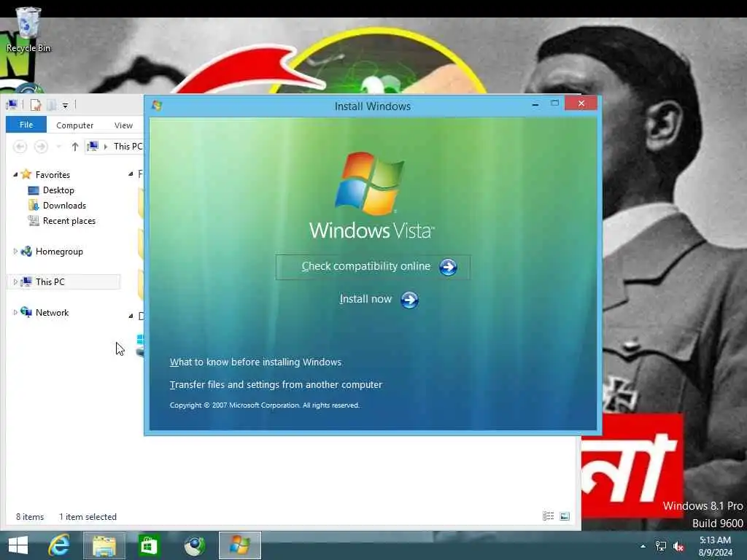Close the Install Windows window
Image resolution: width=747 pixels, height=560 pixels.
point(581,104)
